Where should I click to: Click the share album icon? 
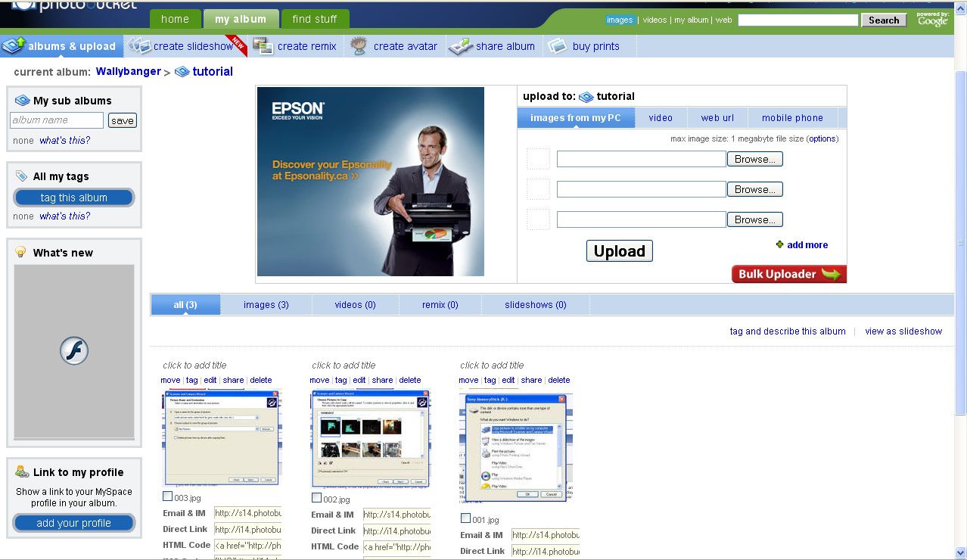pyautogui.click(x=461, y=46)
